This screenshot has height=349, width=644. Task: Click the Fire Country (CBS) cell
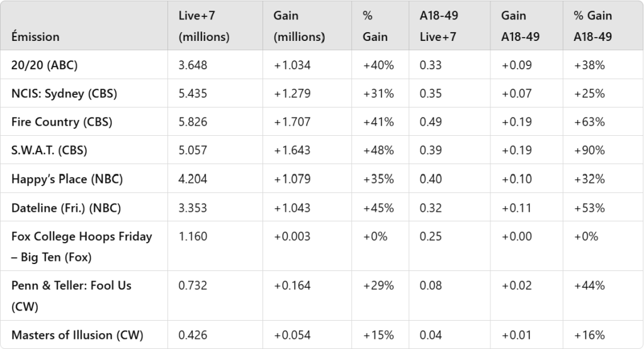(62, 122)
